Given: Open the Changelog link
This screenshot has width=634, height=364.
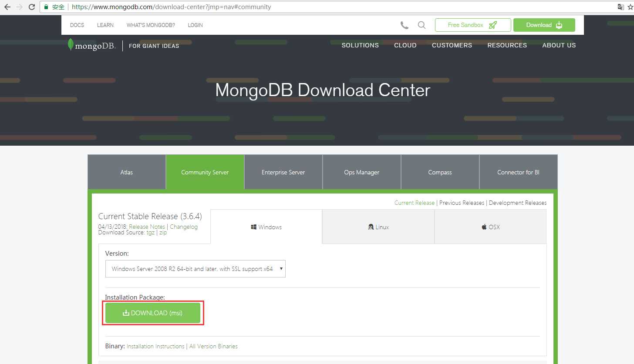Looking at the screenshot, I should click(184, 227).
